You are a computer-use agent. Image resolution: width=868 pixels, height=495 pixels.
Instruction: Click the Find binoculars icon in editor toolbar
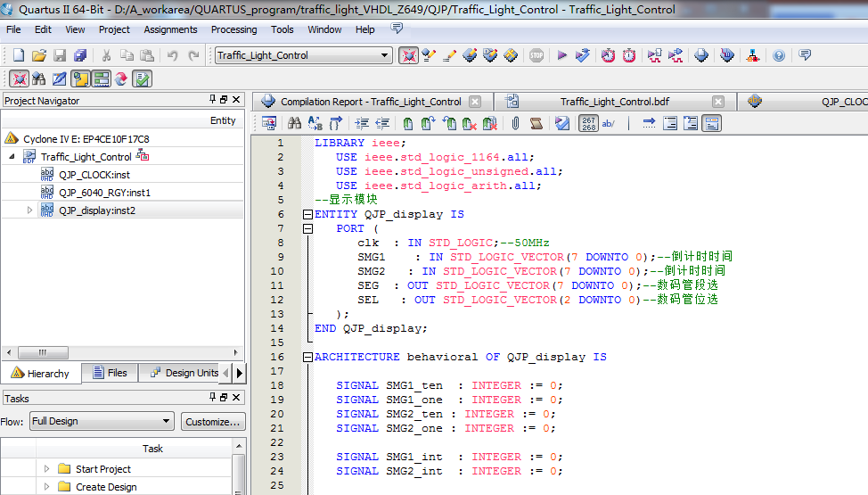[x=294, y=123]
